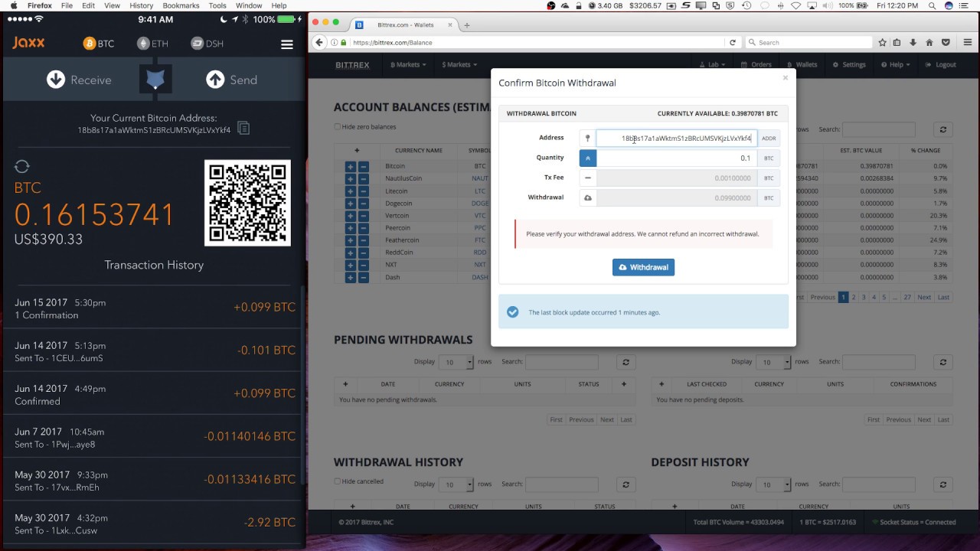
Task: Select the BTC coin in Jaxx
Action: [99, 44]
